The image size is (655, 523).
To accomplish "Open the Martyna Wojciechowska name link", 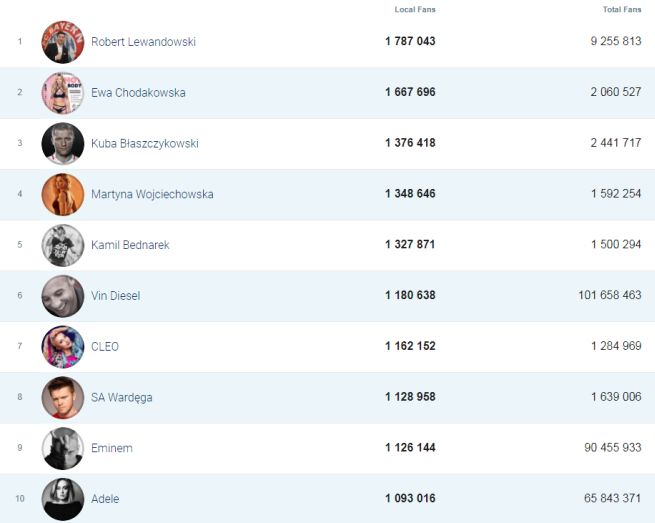I will click(152, 194).
